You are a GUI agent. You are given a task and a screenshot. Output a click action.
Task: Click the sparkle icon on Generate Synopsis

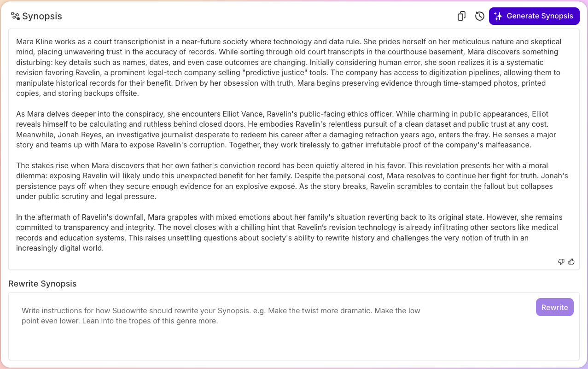click(498, 16)
